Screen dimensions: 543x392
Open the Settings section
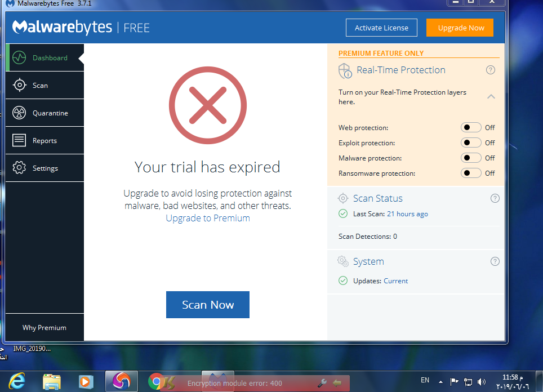click(x=44, y=168)
